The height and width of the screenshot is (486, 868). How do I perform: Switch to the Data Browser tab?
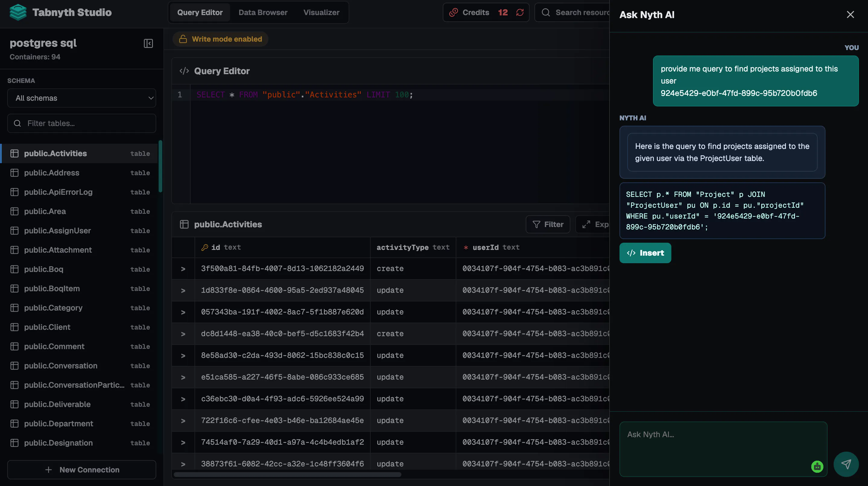[263, 12]
